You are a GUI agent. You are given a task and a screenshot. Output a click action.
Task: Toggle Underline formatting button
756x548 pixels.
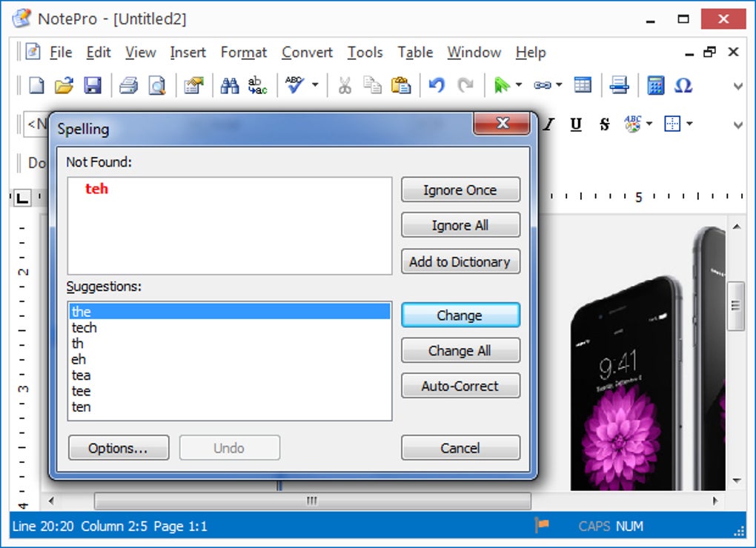point(576,124)
